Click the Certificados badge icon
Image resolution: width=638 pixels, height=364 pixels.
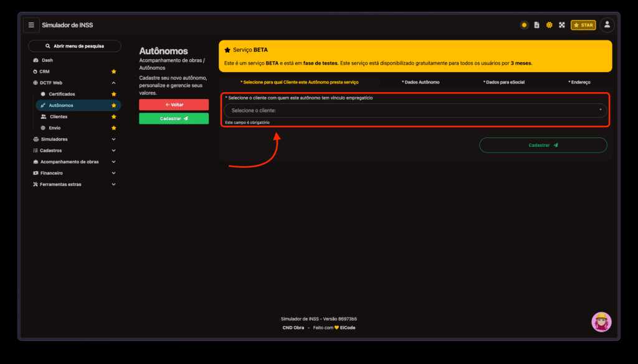pos(43,94)
